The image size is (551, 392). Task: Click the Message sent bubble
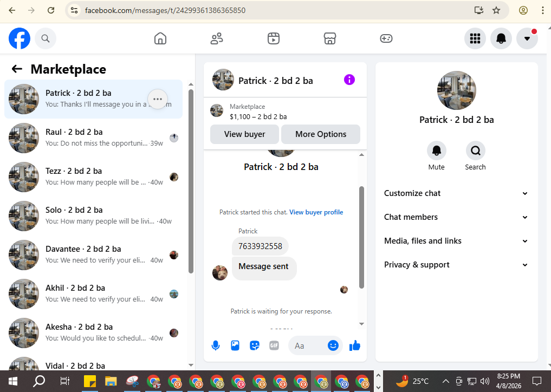point(264,269)
